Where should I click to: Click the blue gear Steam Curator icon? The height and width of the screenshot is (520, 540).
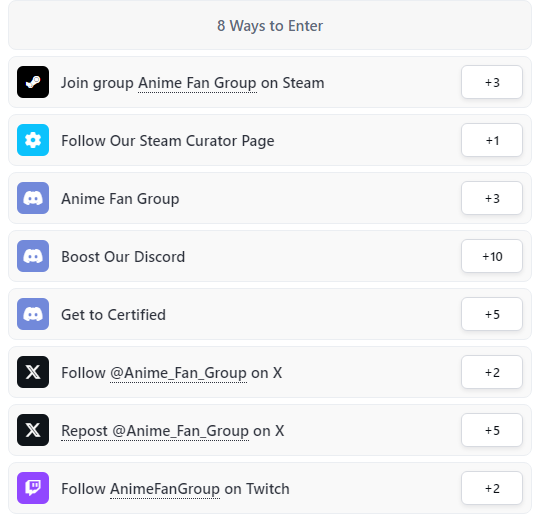(33, 140)
